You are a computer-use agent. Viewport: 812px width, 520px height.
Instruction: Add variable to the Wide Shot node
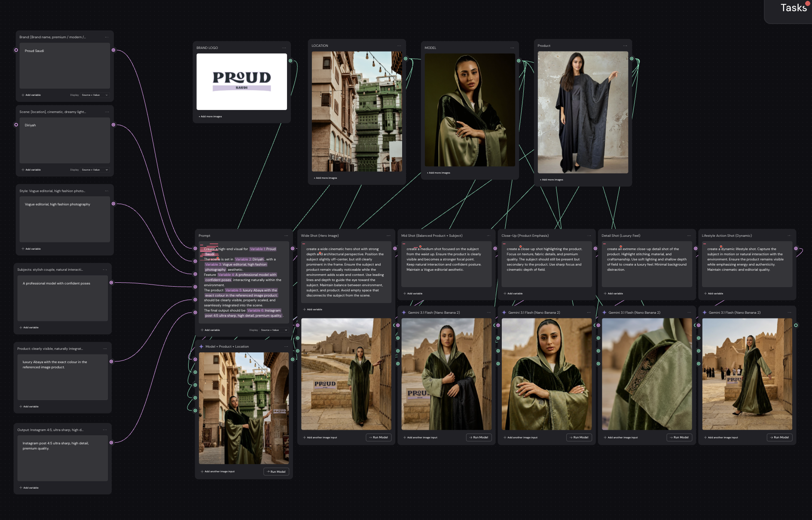point(312,309)
